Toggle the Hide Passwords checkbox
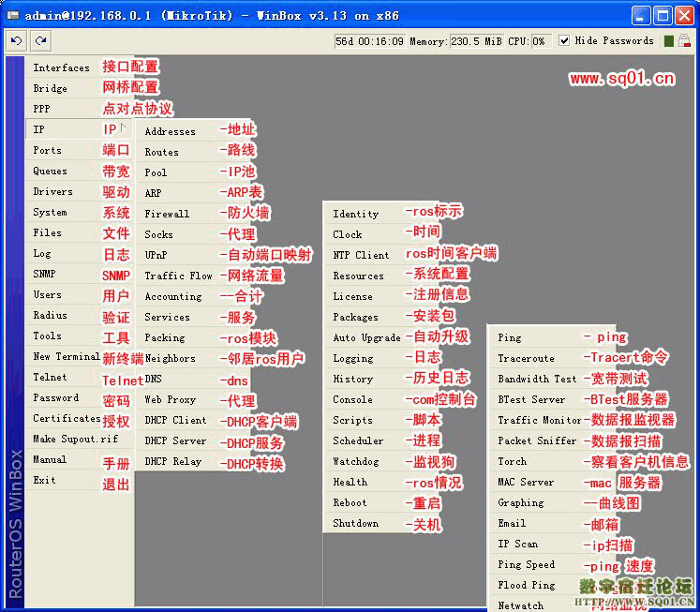Image resolution: width=700 pixels, height=612 pixels. click(564, 40)
